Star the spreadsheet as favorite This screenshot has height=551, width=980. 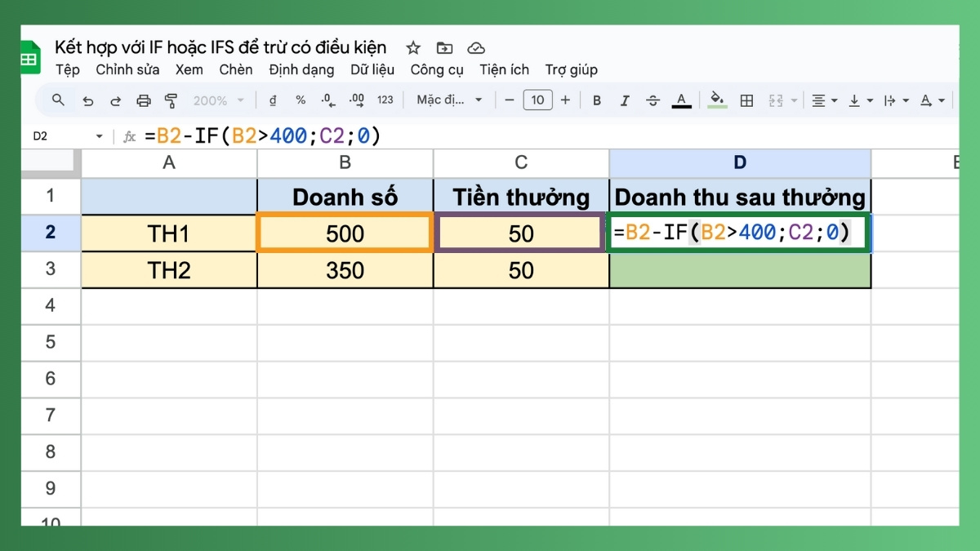click(x=413, y=47)
